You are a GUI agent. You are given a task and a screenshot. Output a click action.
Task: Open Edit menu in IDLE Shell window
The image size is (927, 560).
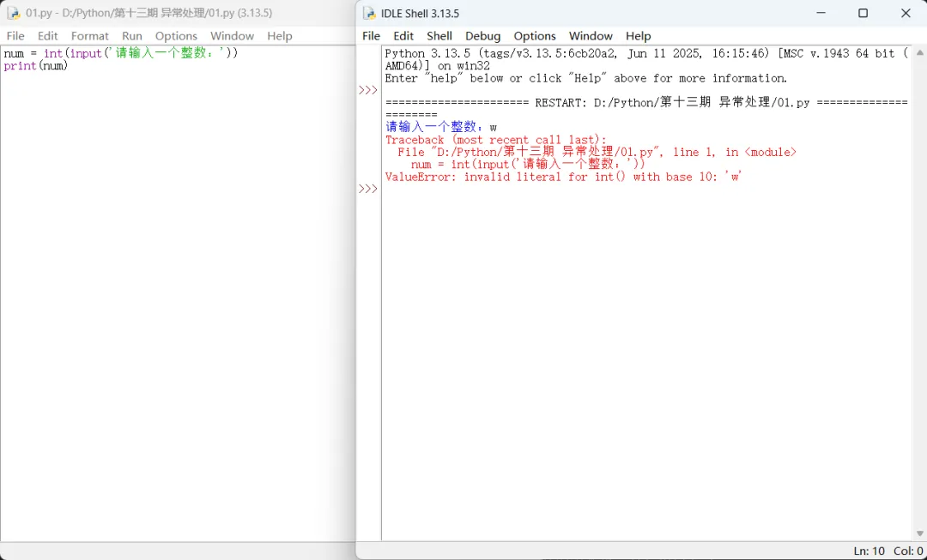pos(403,36)
